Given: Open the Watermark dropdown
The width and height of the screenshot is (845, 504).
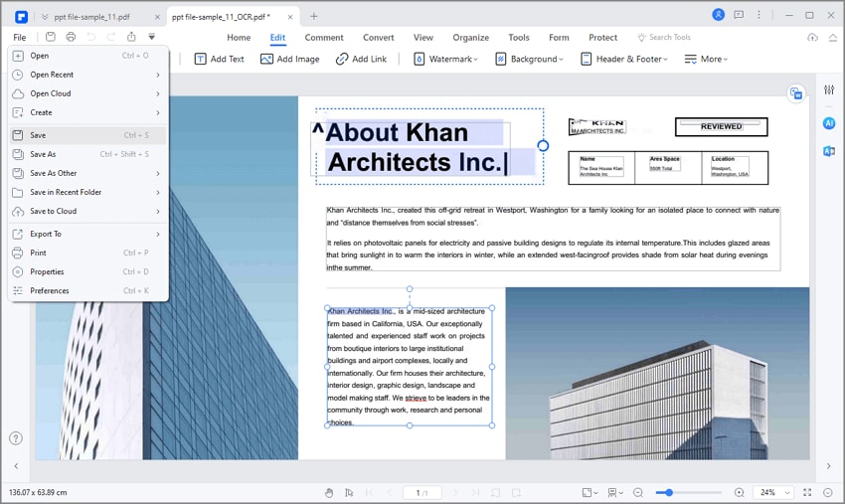Looking at the screenshot, I should [x=445, y=59].
